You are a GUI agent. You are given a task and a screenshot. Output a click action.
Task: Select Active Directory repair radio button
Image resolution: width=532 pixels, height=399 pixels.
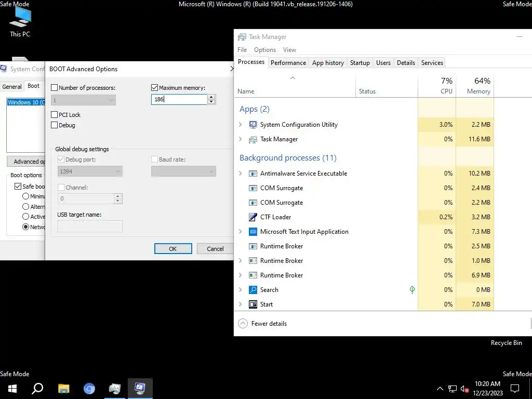coord(25,217)
